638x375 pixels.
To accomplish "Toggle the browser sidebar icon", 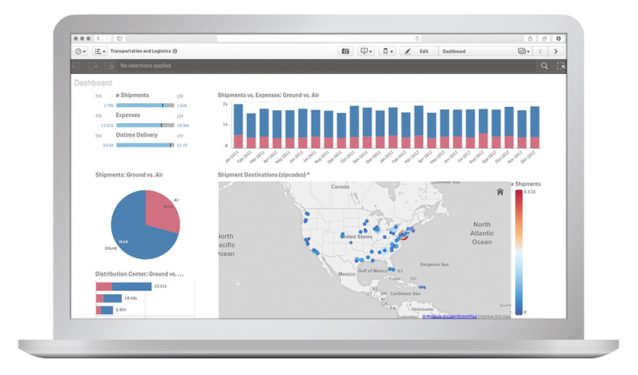I will tap(119, 39).
